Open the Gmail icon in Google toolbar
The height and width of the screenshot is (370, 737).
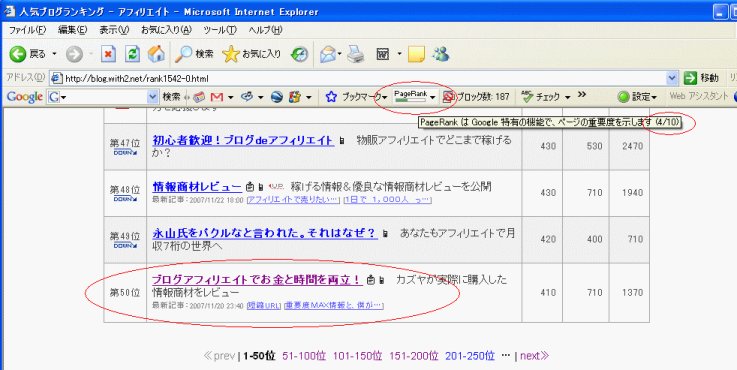[217, 97]
